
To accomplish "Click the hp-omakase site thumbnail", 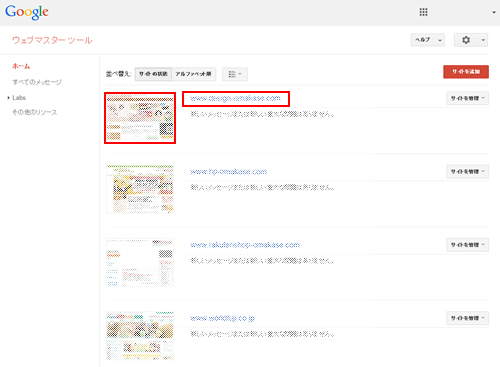I will tap(140, 189).
